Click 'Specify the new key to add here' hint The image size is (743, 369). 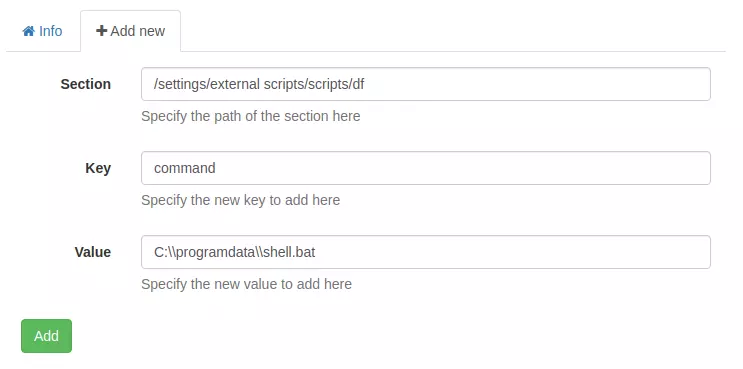coord(241,200)
